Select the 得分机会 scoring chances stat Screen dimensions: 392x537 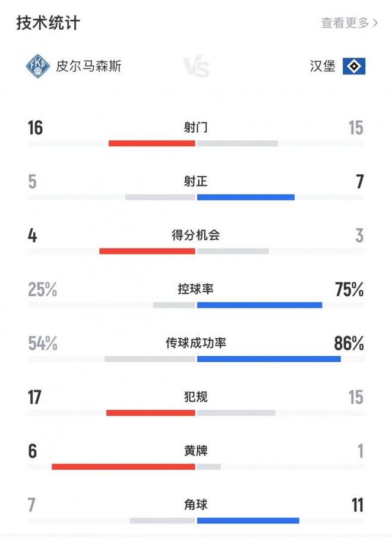[x=196, y=235]
